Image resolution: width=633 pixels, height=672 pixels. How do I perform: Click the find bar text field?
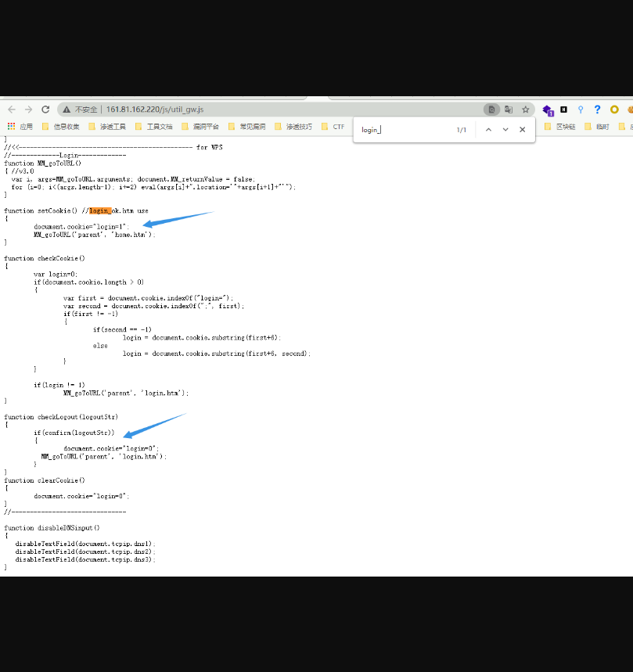click(x=403, y=130)
